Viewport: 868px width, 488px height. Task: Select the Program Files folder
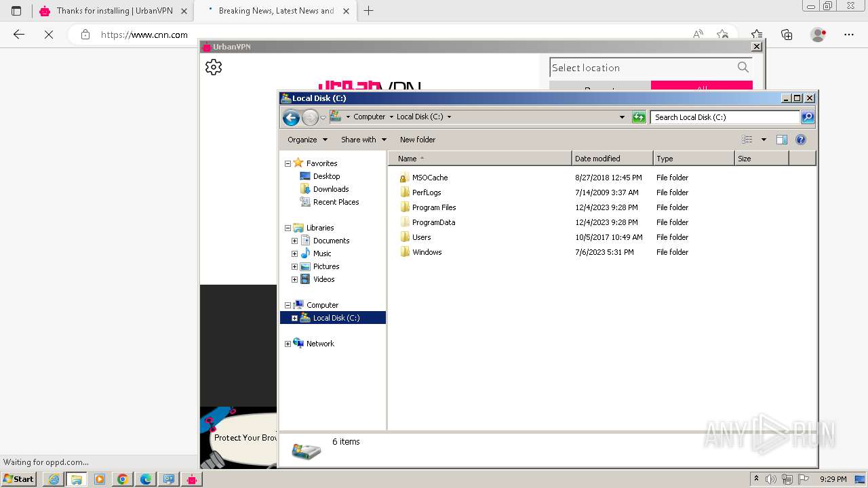click(x=434, y=207)
